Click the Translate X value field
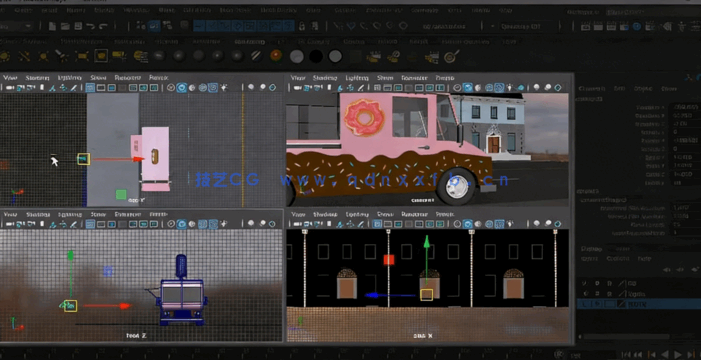Viewport: 701px width, 360px height. [684, 107]
